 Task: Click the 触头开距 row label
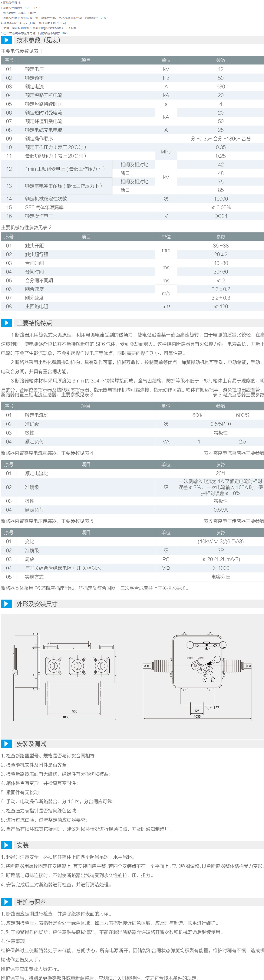34,246
